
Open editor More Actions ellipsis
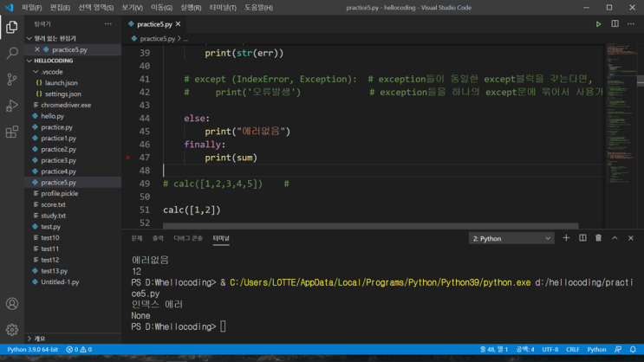[x=631, y=23]
